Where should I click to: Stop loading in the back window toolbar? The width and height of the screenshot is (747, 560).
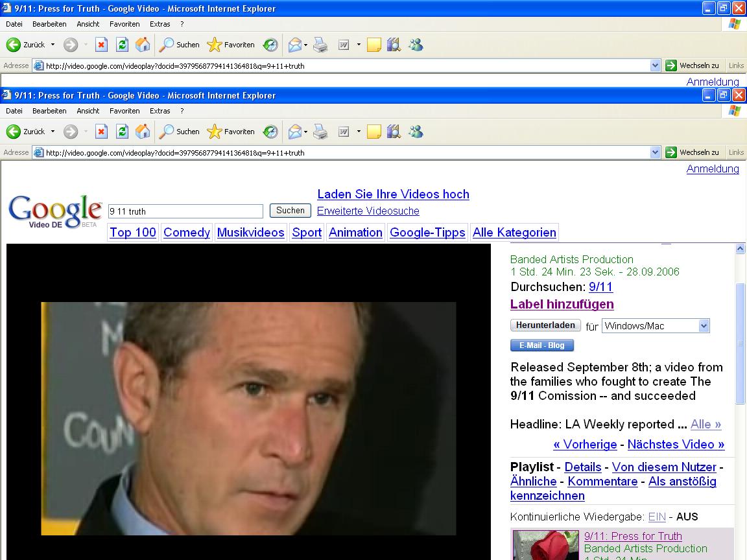[101, 45]
